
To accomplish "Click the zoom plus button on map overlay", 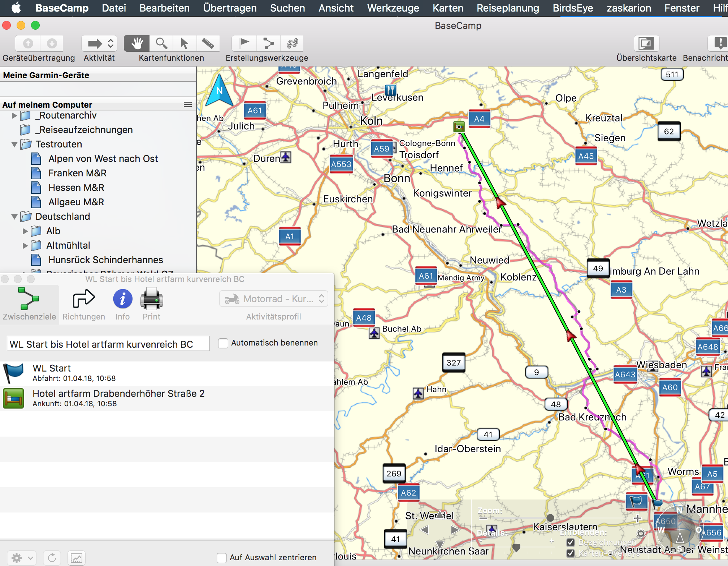I will (x=638, y=518).
